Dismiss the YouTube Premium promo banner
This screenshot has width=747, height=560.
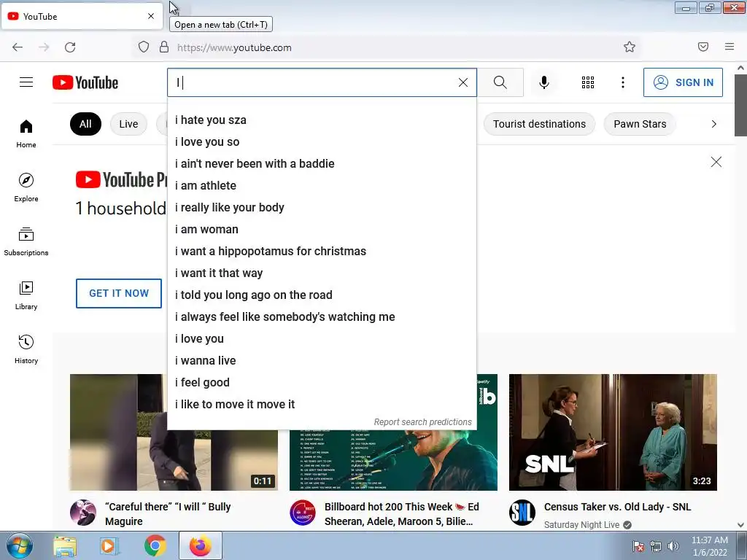716,162
